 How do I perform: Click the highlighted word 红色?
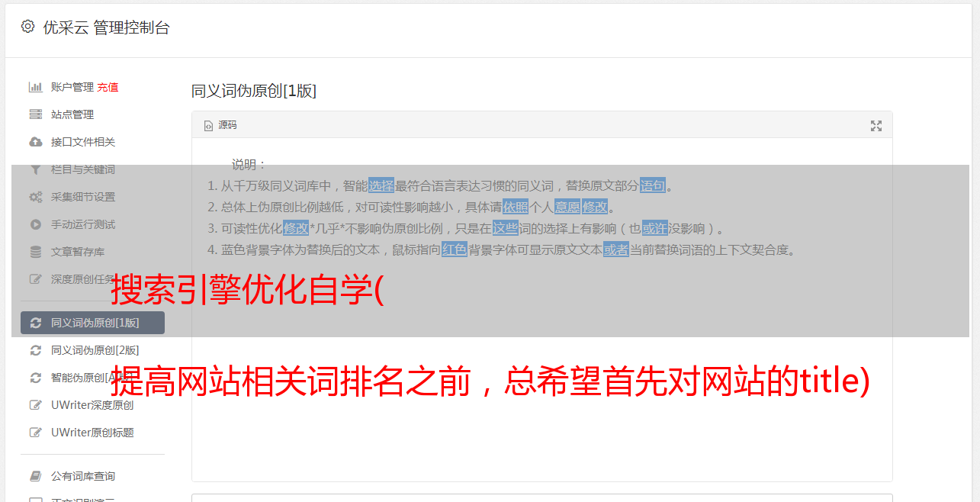coord(455,249)
